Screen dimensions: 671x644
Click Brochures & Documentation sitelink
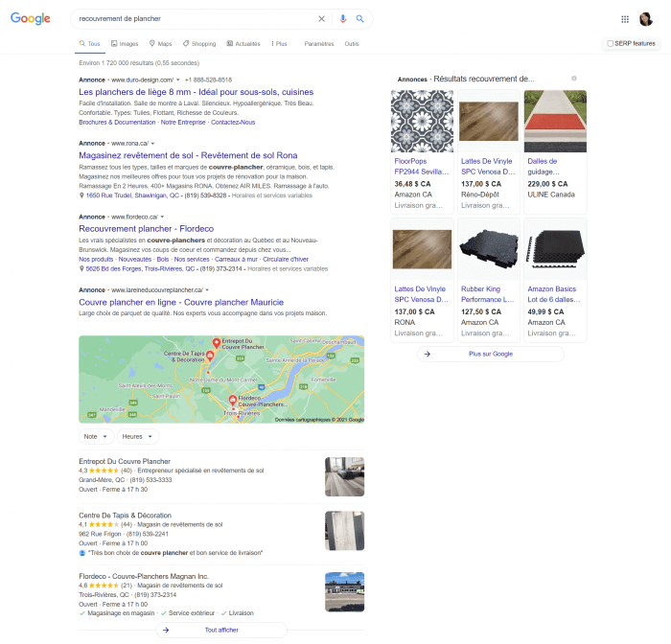(x=117, y=123)
